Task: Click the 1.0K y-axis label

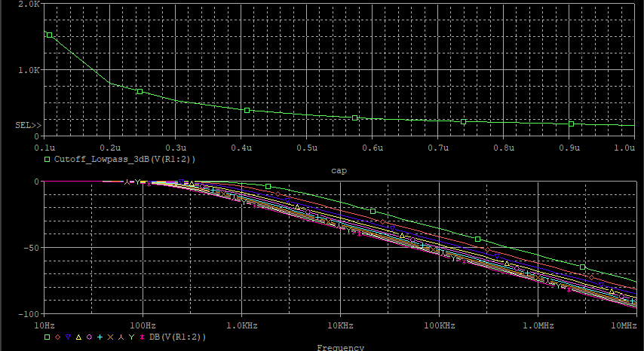Action: 29,70
